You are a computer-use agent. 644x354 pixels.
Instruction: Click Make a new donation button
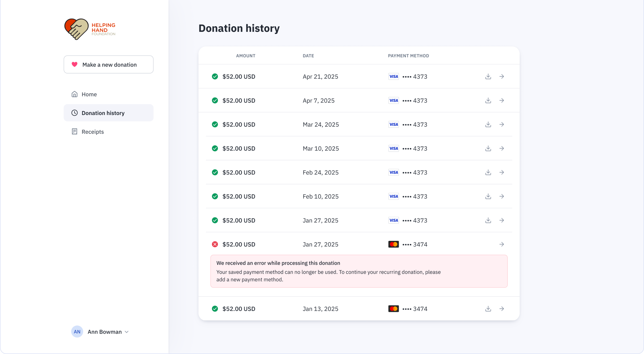click(x=108, y=64)
